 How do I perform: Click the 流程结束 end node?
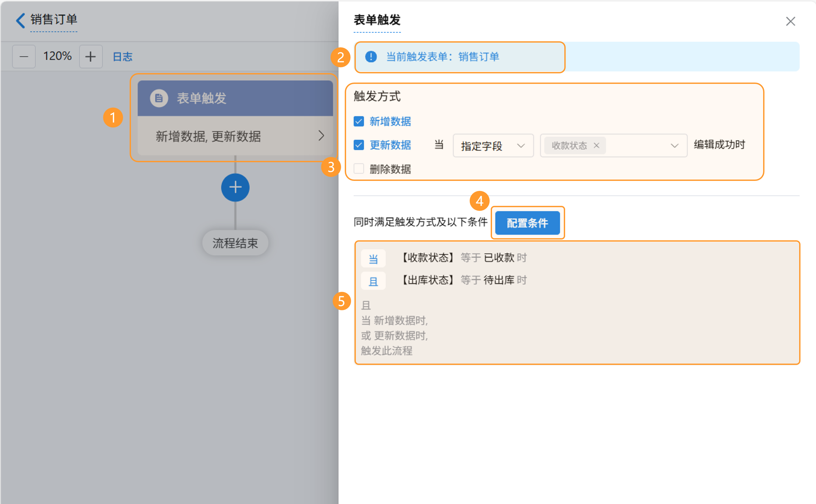235,243
